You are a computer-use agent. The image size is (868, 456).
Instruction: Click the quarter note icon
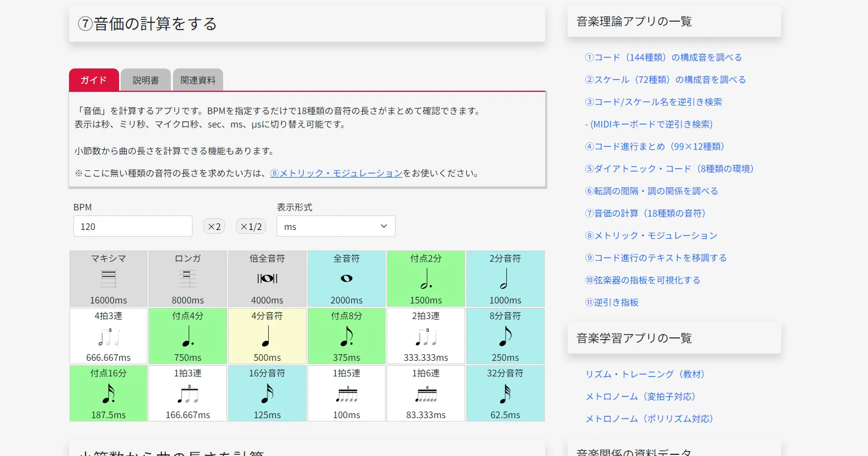267,336
